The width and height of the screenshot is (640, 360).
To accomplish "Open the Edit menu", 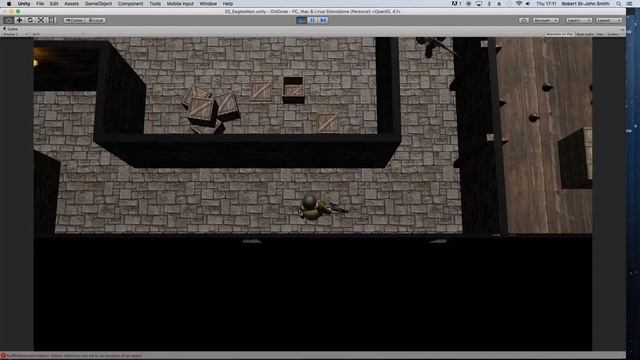I will [x=54, y=4].
